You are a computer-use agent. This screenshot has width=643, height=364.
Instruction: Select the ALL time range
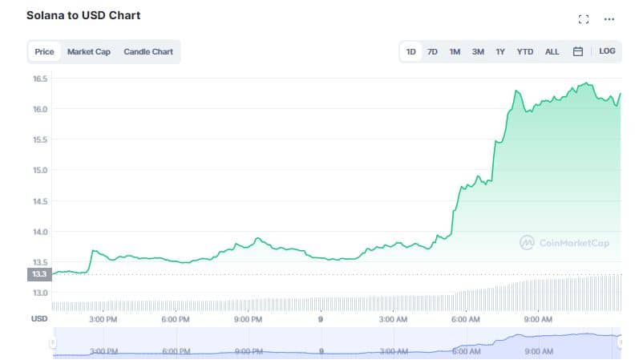point(552,51)
